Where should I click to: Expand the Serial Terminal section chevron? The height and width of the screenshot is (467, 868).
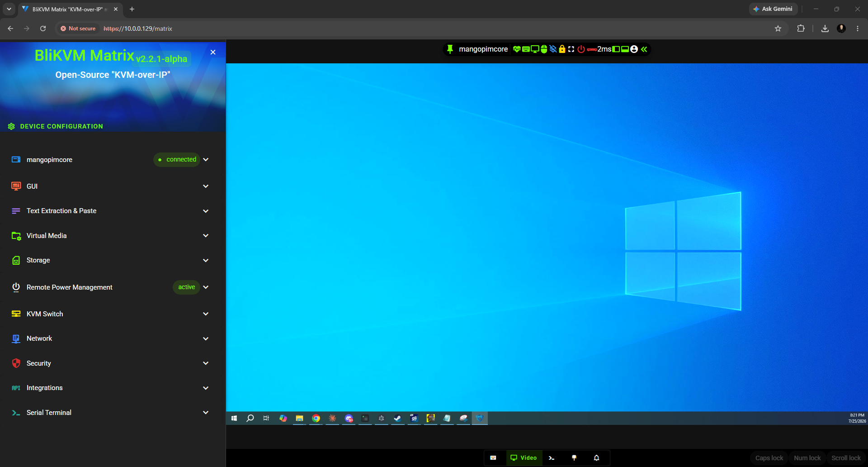pyautogui.click(x=206, y=412)
